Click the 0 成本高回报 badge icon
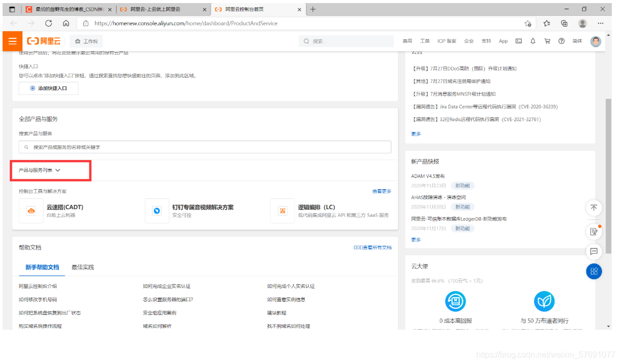The image size is (620, 364). (x=455, y=302)
